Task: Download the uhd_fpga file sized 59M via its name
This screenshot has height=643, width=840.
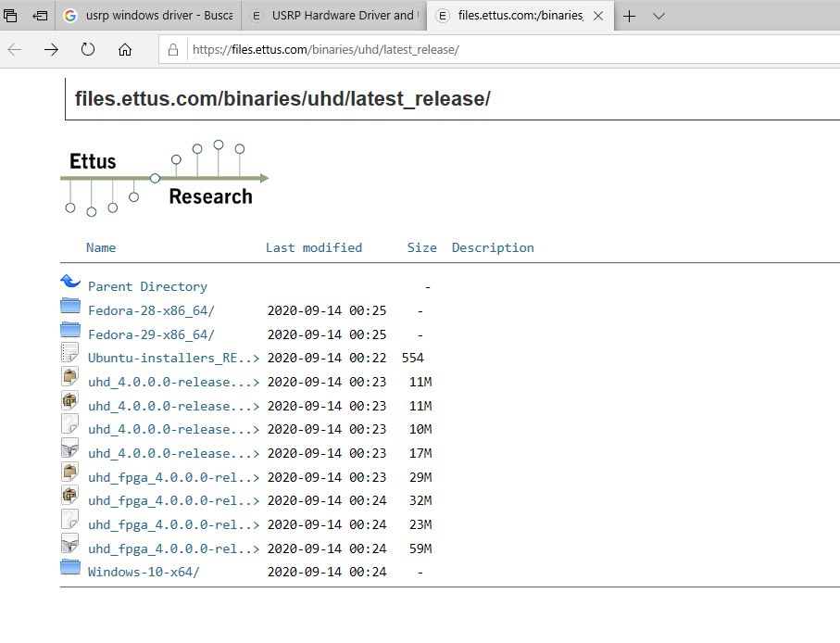Action: coord(173,548)
